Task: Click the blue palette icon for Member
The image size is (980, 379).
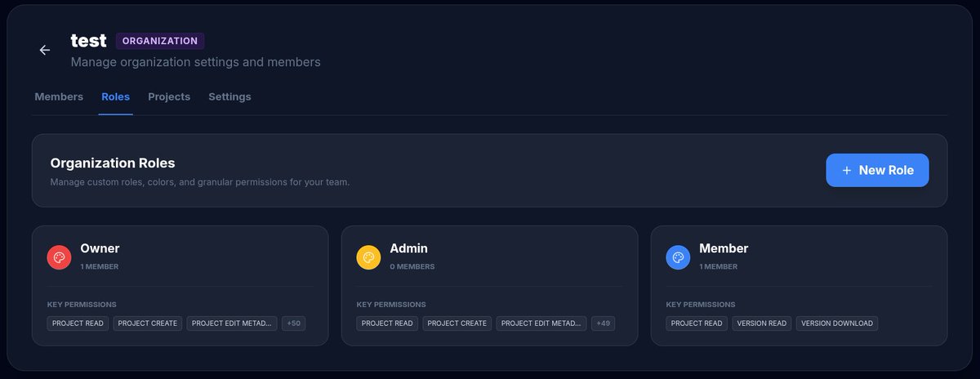Action: tap(678, 257)
